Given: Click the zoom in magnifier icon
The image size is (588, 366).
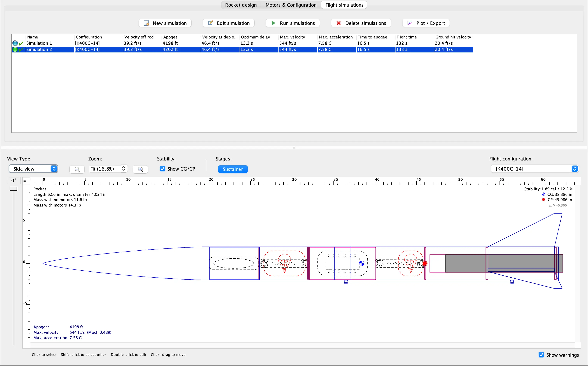Looking at the screenshot, I should coord(140,169).
